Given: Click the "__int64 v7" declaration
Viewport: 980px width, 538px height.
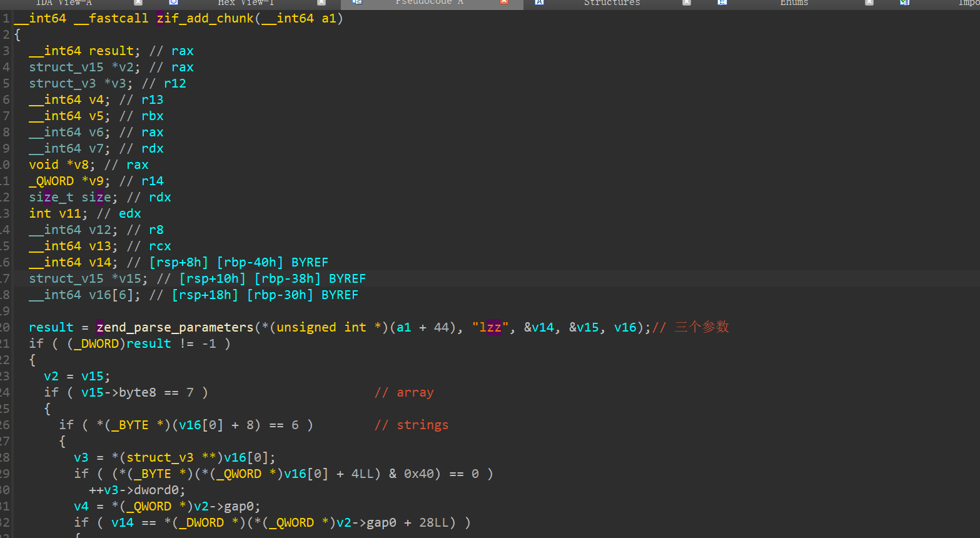Looking at the screenshot, I should pyautogui.click(x=69, y=148).
